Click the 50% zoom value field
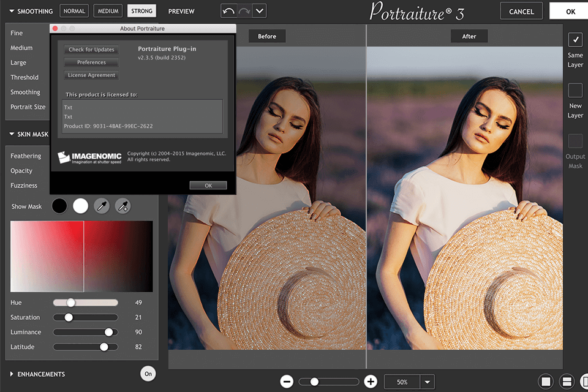 point(402,382)
